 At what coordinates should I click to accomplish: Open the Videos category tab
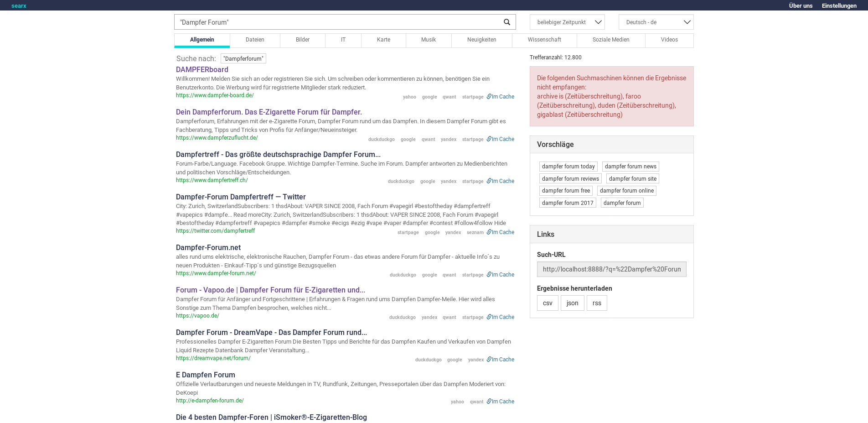(x=669, y=40)
